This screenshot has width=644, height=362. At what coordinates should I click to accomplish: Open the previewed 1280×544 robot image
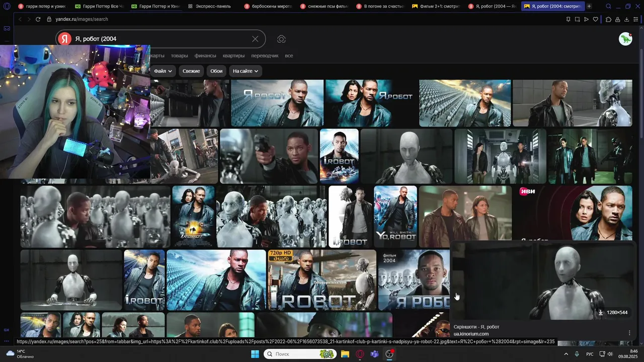tap(542, 281)
